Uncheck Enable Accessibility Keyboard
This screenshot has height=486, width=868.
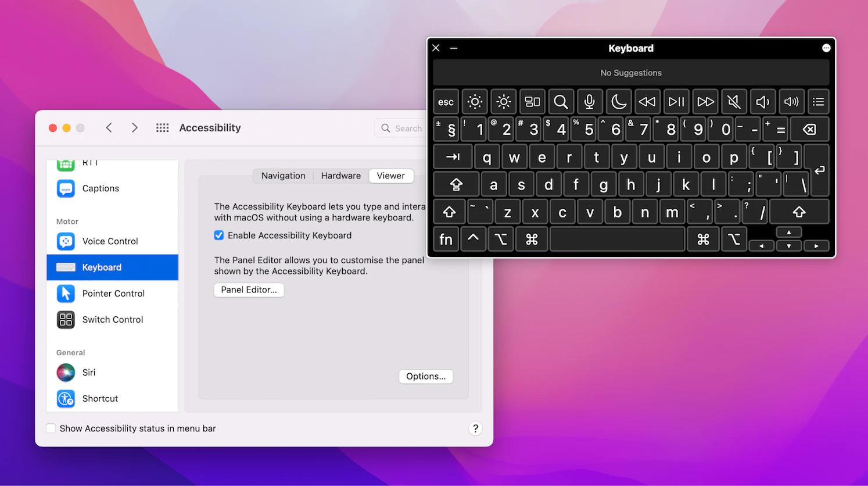point(218,235)
